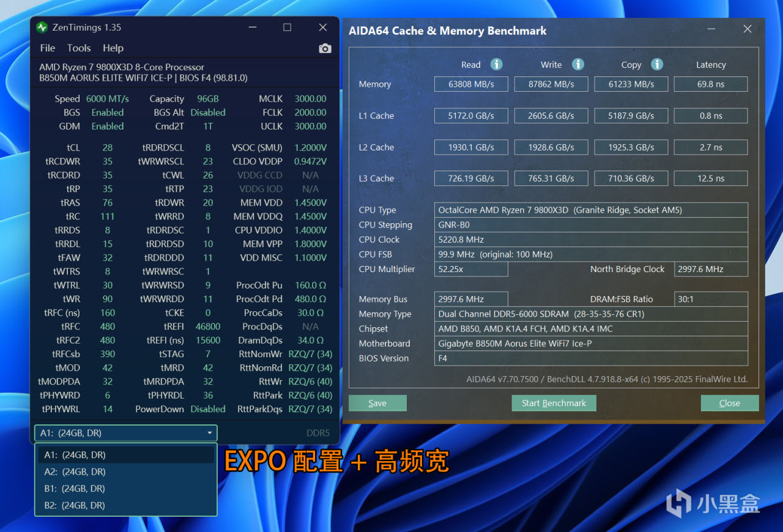783x532 pixels.
Task: Click the CPU Multiplier 52.25x field
Action: click(x=471, y=269)
